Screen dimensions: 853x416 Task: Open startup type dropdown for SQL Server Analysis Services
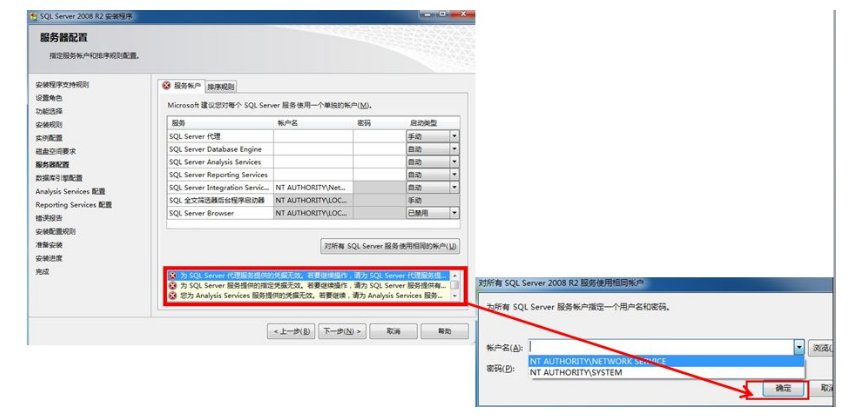click(x=454, y=162)
